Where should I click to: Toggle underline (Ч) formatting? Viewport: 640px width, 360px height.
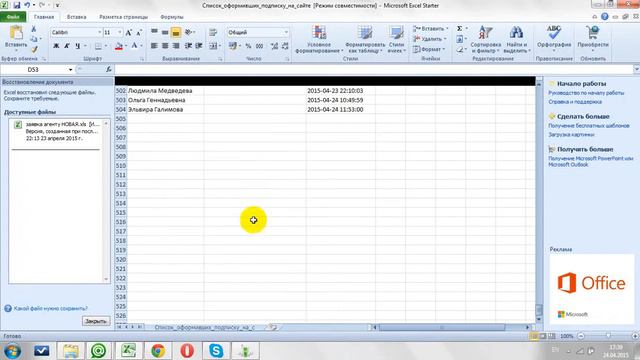pos(78,46)
